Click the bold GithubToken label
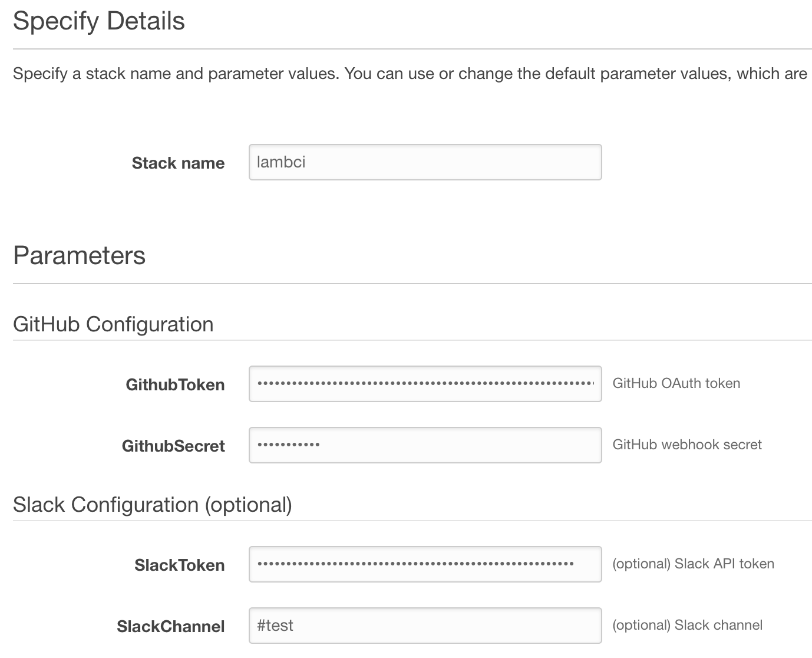 pos(175,385)
